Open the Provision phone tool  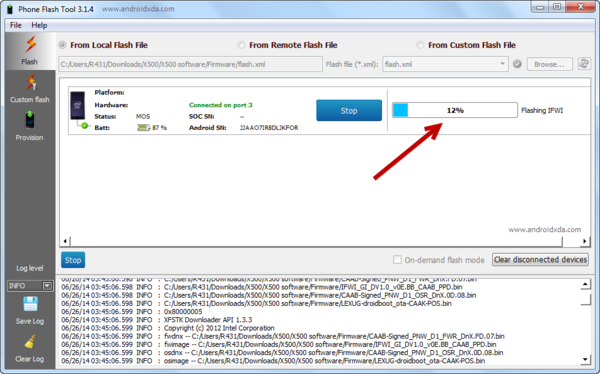[29, 126]
